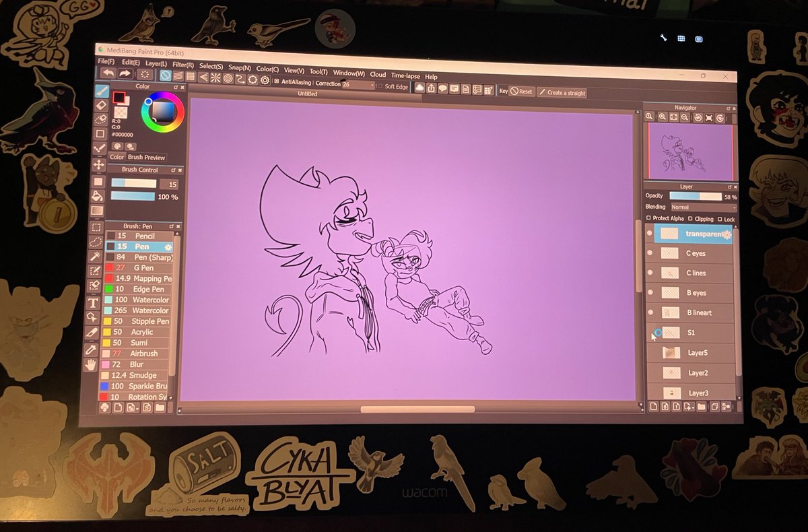Click the layer folder icon below layers

pyautogui.click(x=701, y=407)
